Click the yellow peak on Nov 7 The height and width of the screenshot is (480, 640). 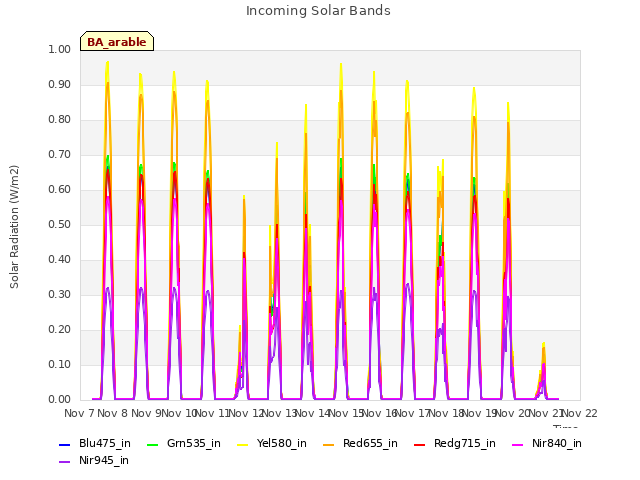click(107, 62)
